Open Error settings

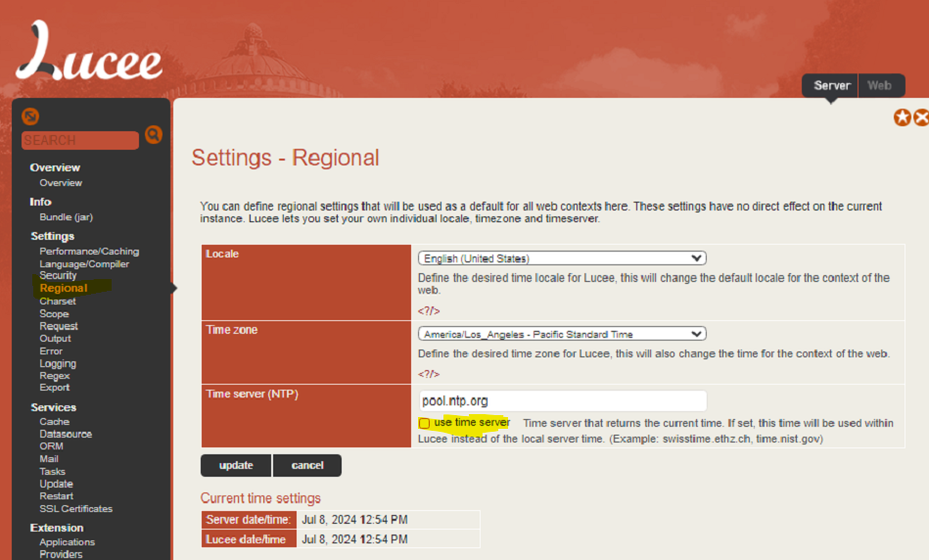click(51, 350)
